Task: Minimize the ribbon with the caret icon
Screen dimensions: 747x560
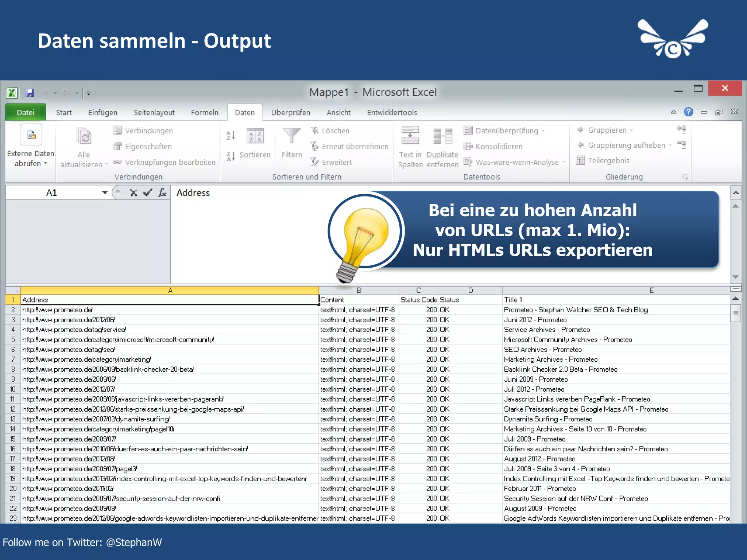Action: tap(674, 112)
